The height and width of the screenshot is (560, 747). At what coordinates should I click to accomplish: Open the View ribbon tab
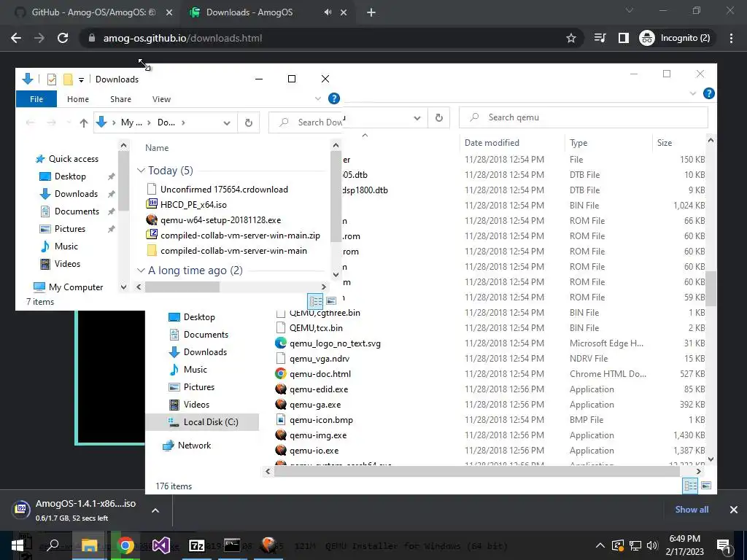[x=161, y=99]
